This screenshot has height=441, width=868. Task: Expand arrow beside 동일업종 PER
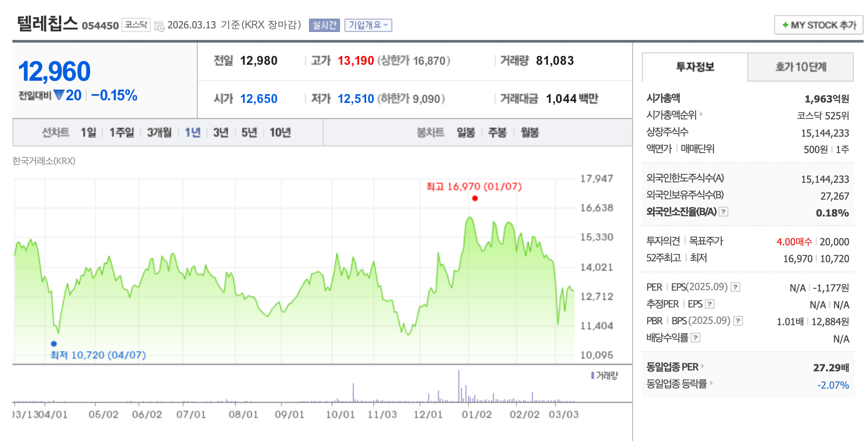[x=703, y=366]
